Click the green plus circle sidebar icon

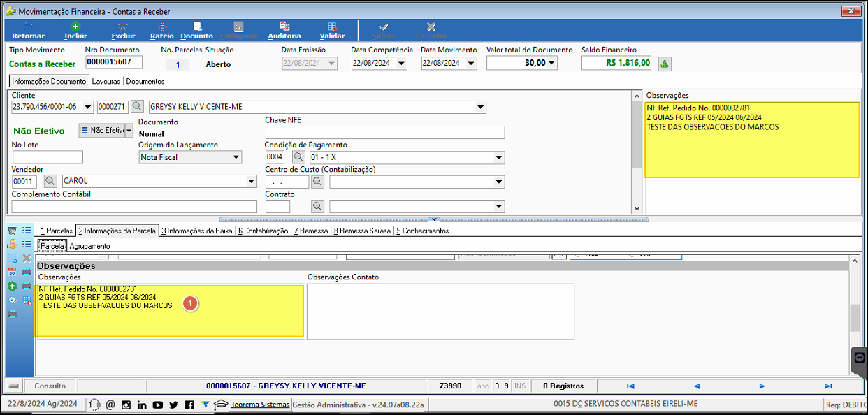tap(12, 286)
